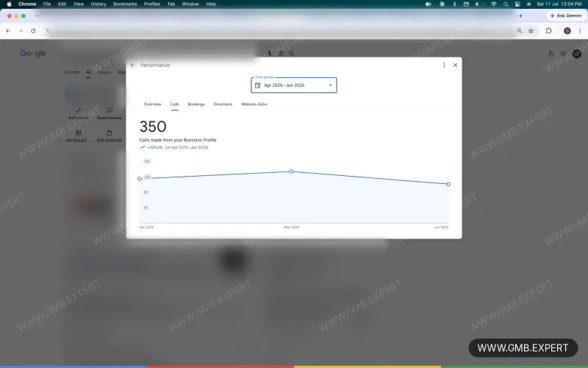Click the Get Google QR-code shortcut
588x368 pixels.
(x=79, y=136)
